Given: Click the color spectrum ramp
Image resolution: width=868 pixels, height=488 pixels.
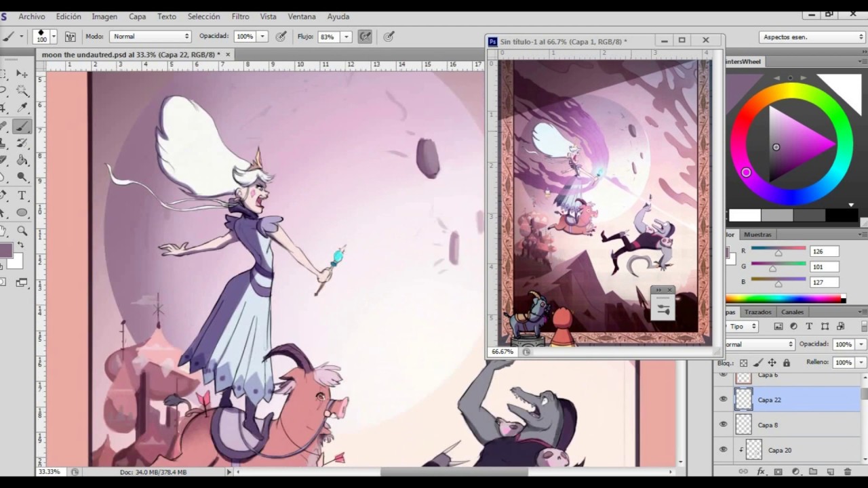Looking at the screenshot, I should click(x=785, y=299).
